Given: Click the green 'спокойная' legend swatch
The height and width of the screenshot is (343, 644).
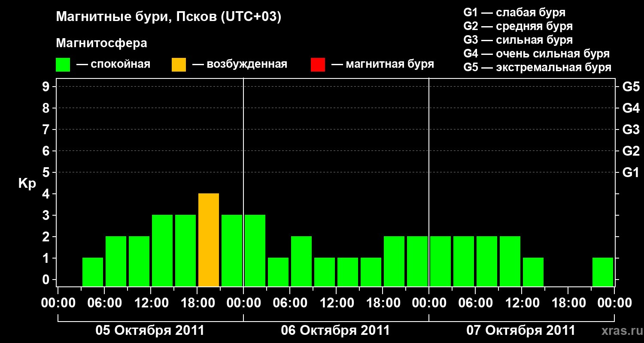Looking at the screenshot, I should pos(63,64).
